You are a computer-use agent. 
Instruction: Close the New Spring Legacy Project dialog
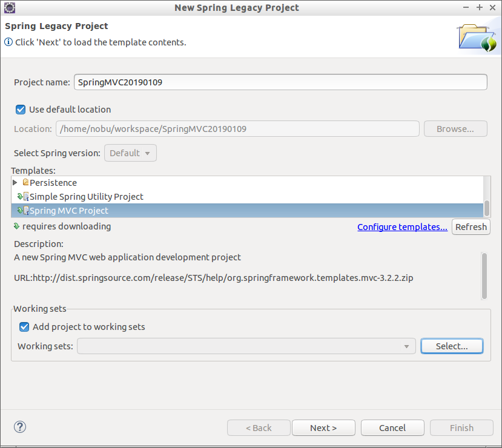point(493,8)
